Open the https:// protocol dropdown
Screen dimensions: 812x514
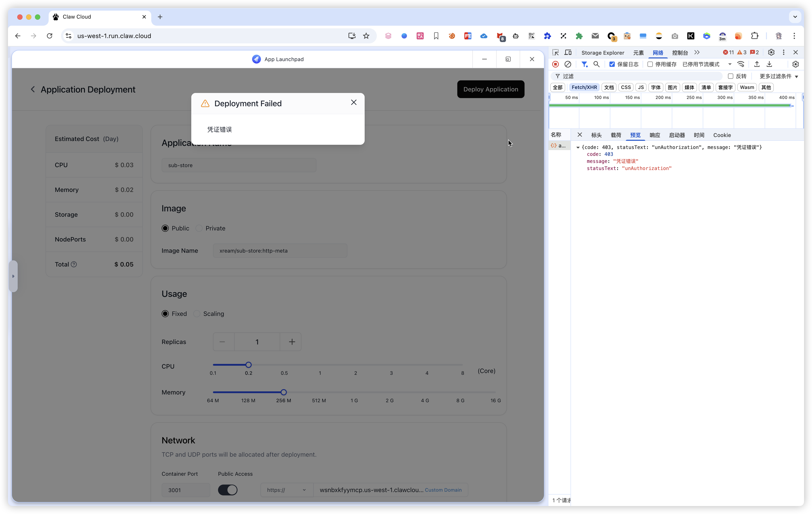click(x=287, y=490)
